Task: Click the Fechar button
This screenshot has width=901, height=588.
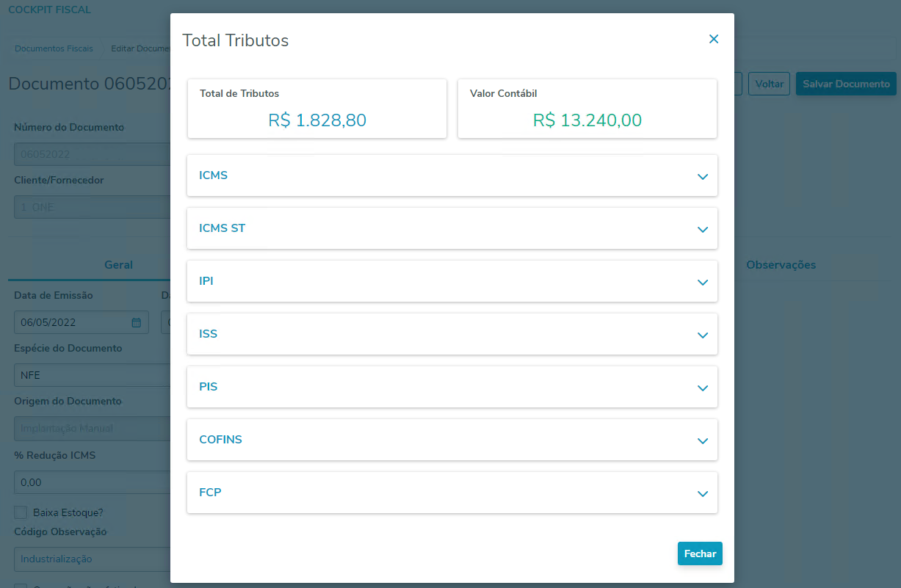Action: point(699,553)
